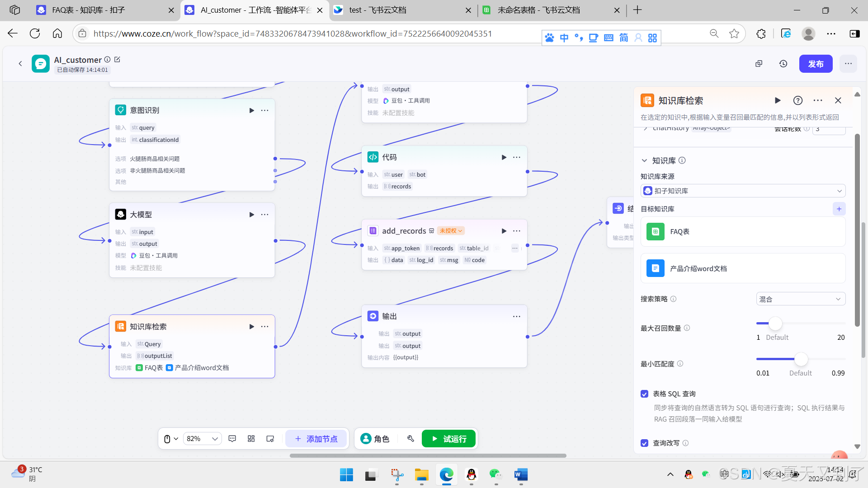Open the version history clock icon

pos(783,64)
